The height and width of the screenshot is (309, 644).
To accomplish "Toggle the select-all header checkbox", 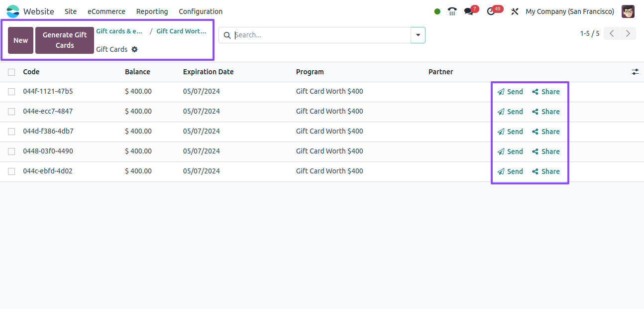I will [x=11, y=72].
